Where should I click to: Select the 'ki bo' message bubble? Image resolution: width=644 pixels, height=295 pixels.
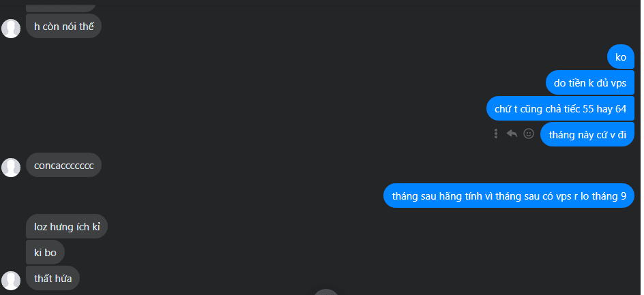pos(45,252)
